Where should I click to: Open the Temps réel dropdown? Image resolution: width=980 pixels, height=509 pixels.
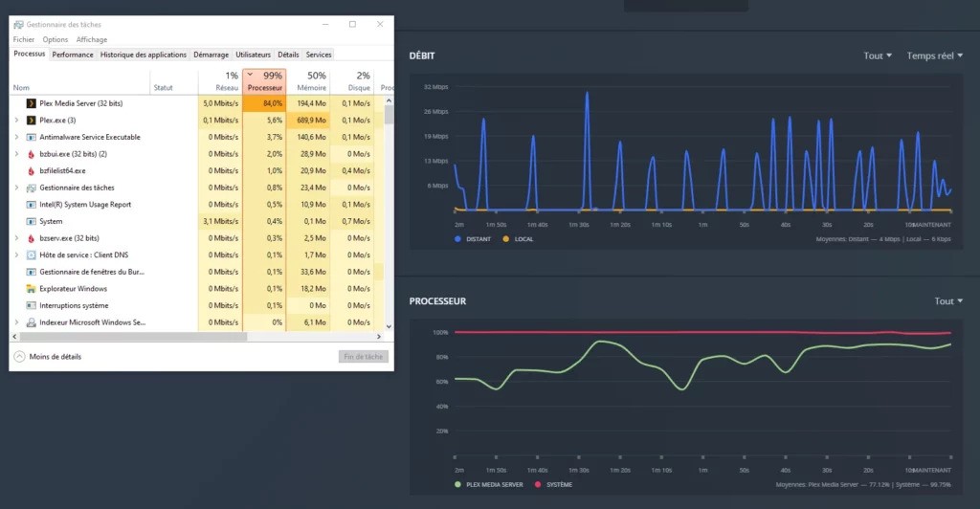click(x=934, y=55)
